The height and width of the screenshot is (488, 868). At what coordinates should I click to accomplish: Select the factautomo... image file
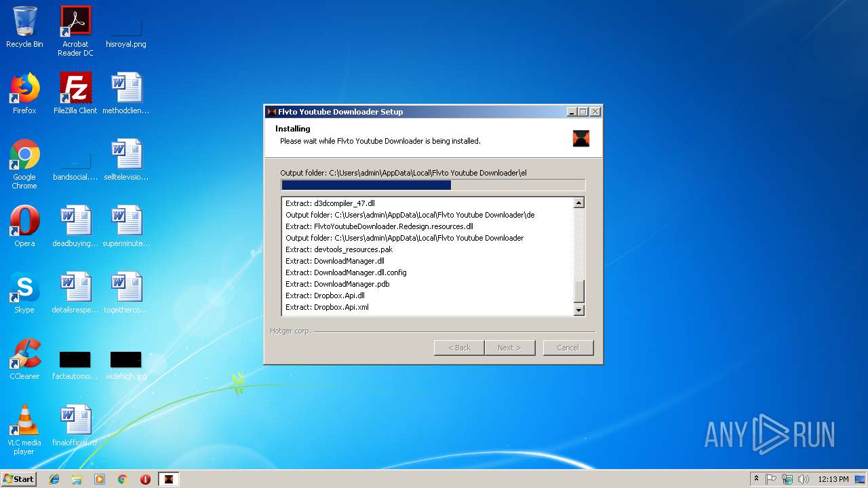point(75,365)
